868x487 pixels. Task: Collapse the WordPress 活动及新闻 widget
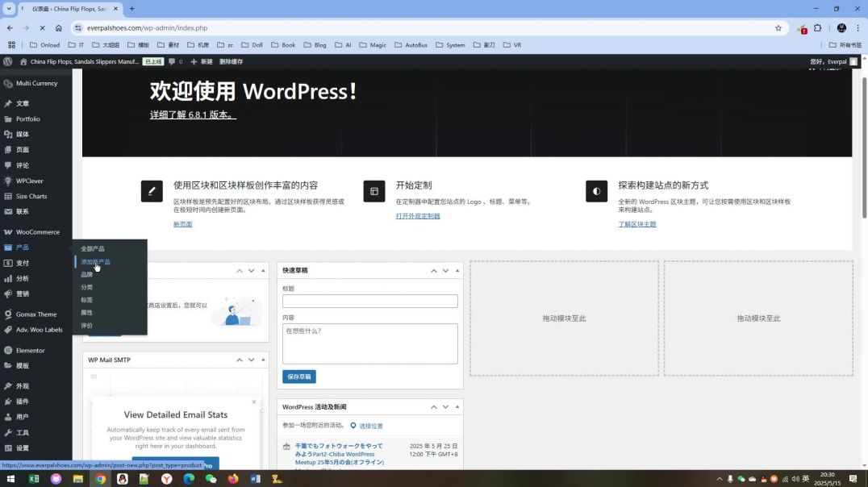pos(457,406)
